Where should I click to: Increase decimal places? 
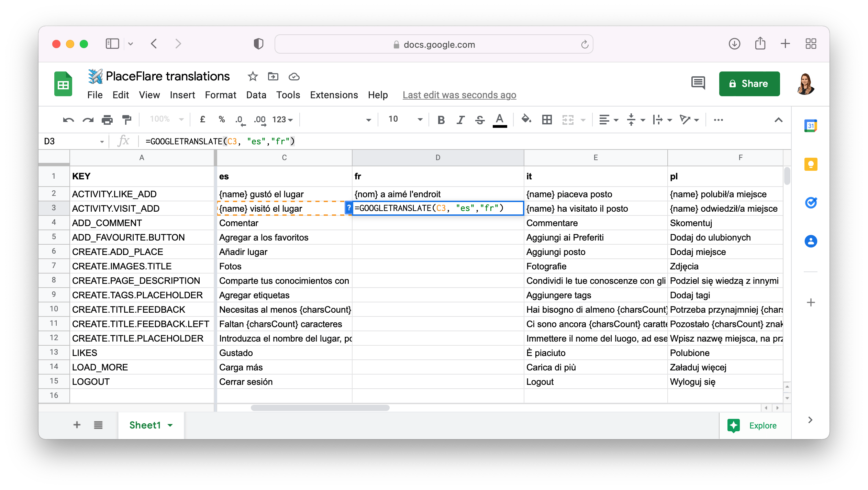(x=260, y=120)
